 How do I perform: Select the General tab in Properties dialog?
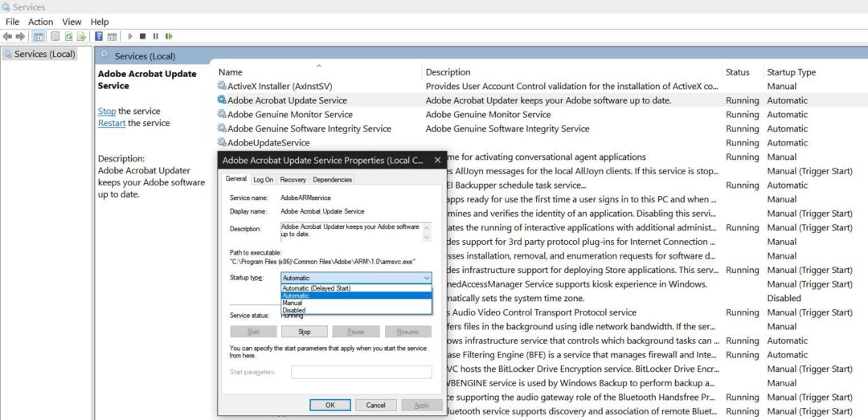pos(235,179)
